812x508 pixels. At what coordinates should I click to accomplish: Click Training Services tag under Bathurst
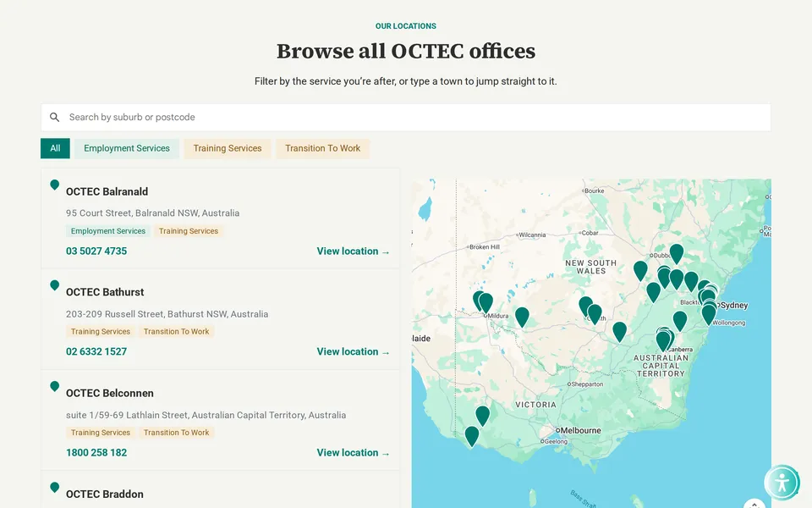(x=101, y=332)
